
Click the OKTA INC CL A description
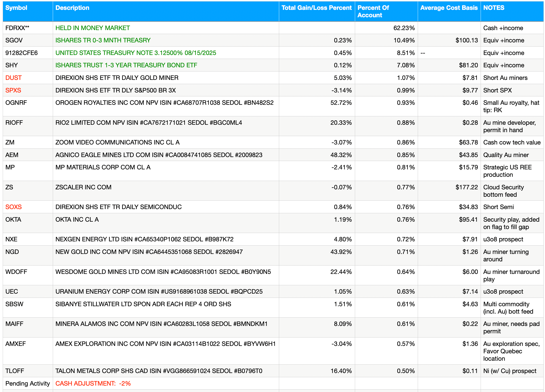click(77, 219)
